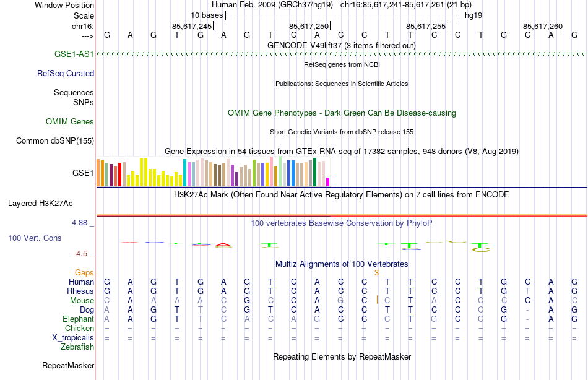The width and height of the screenshot is (588, 380).
Task: Click the GSE1 GTEx track label
Action: 83,173
